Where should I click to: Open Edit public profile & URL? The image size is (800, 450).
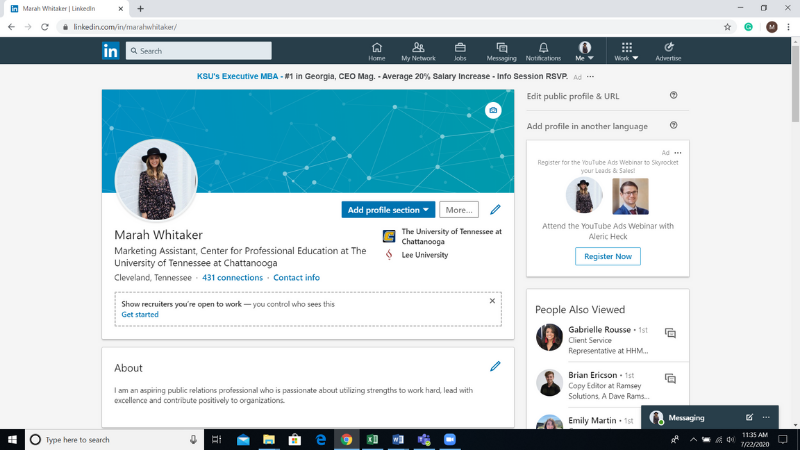click(x=573, y=96)
